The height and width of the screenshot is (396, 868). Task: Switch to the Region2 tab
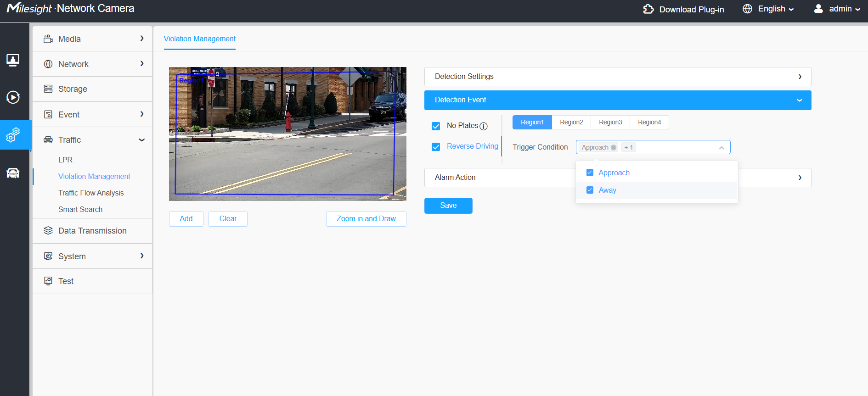pyautogui.click(x=571, y=122)
